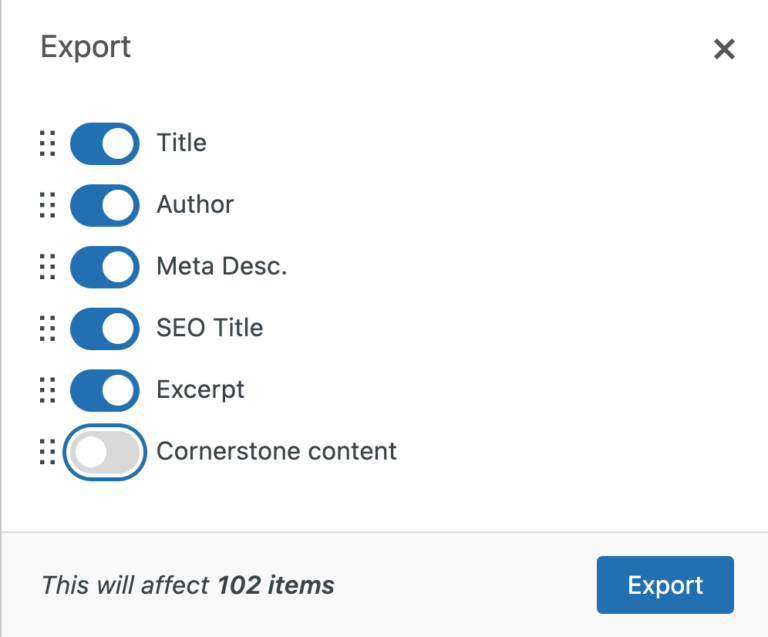Enable the Cornerstone content toggle
This screenshot has height=637, width=768.
pyautogui.click(x=104, y=452)
